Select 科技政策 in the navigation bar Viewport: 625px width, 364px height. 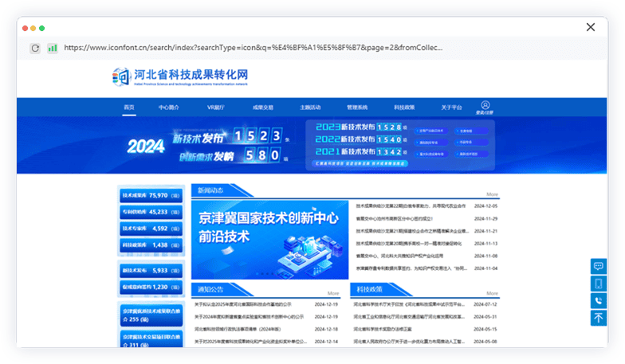(x=404, y=107)
